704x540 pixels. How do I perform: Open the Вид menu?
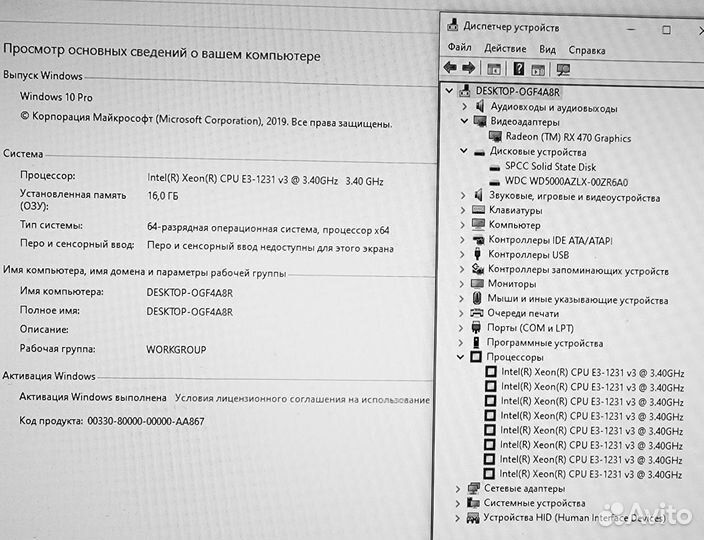pyautogui.click(x=547, y=49)
